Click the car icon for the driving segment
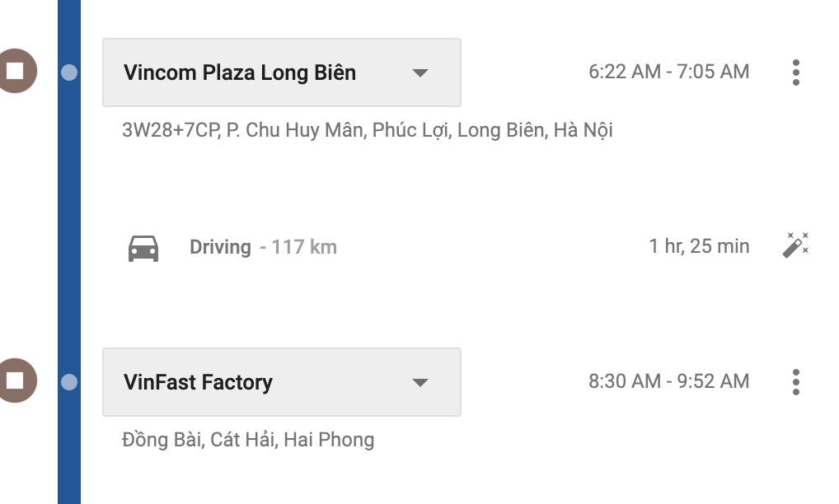The height and width of the screenshot is (504, 839). [143, 247]
